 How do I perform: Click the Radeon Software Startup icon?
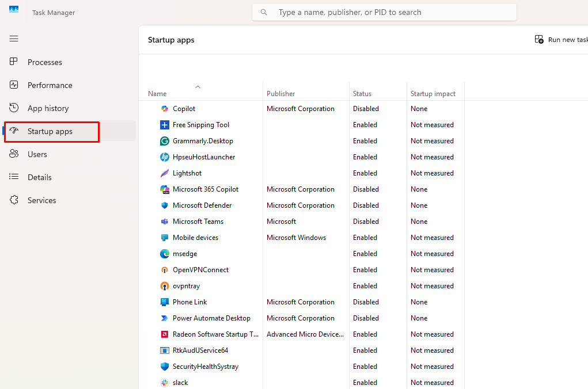[x=165, y=334]
